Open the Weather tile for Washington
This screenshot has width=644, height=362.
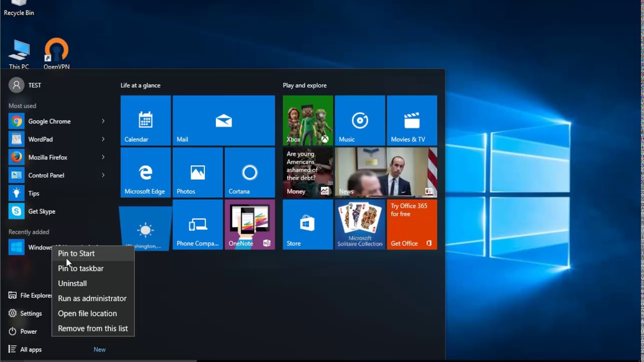pos(145,229)
